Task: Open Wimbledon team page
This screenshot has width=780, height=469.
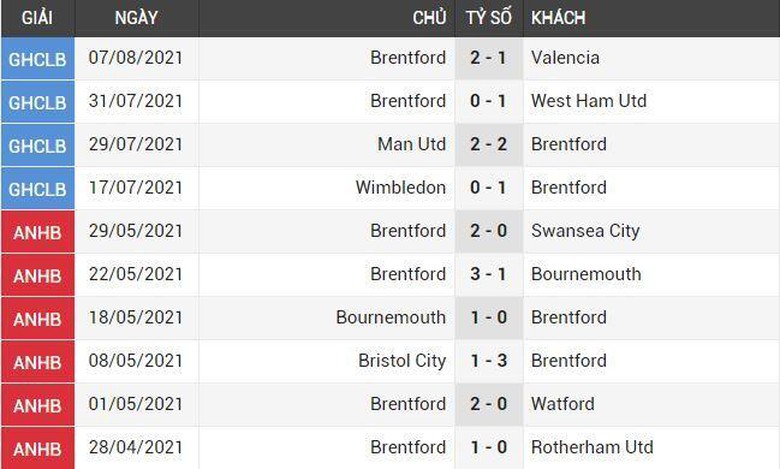Action: pyautogui.click(x=401, y=187)
